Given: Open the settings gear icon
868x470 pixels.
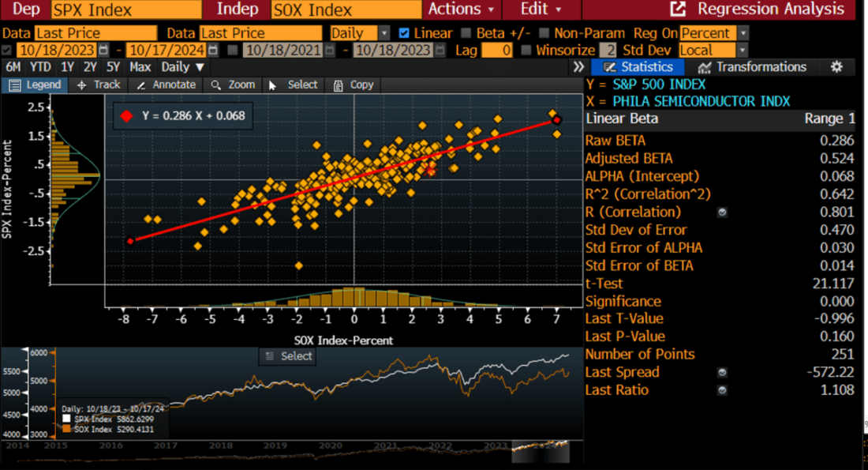Looking at the screenshot, I should [836, 67].
